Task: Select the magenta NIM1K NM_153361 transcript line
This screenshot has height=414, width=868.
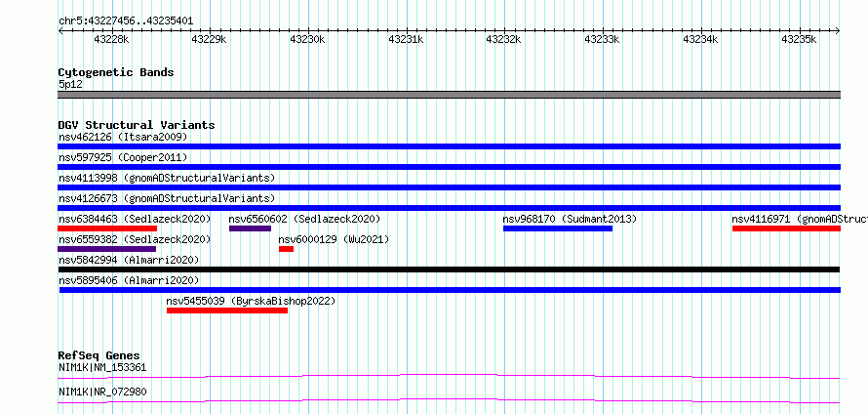Action: coord(450,376)
